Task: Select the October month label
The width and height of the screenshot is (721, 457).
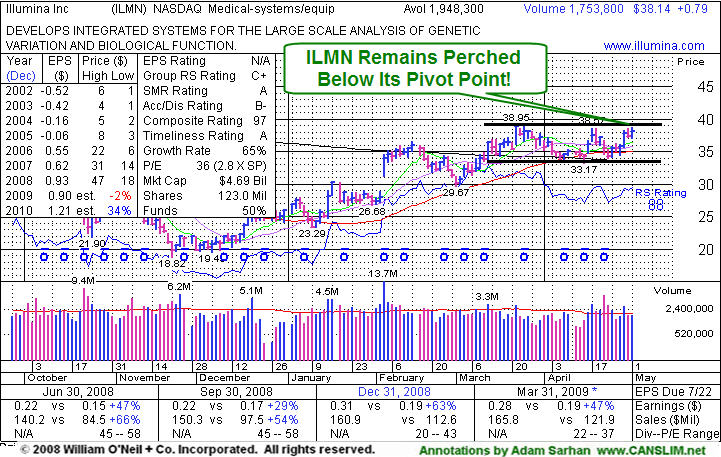Action: (x=47, y=378)
